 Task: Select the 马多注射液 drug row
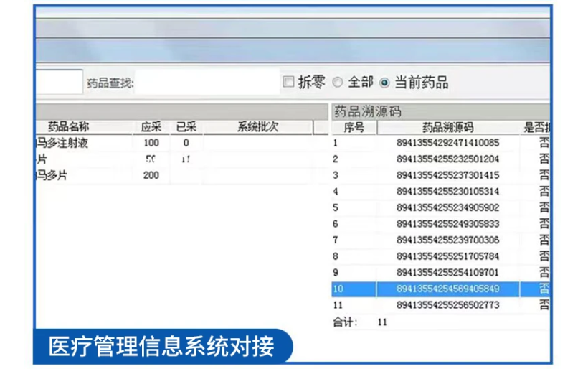tap(65, 143)
